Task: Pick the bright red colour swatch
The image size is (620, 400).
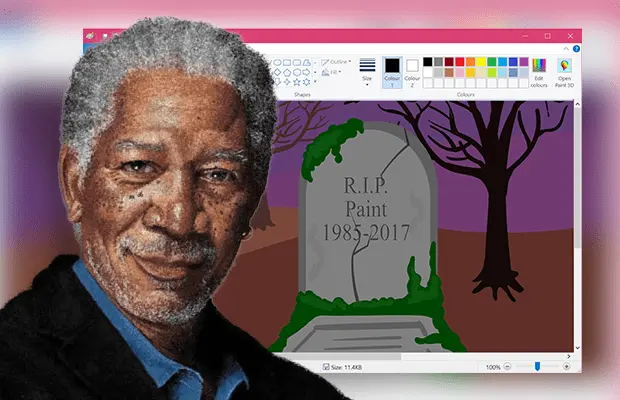Action: [460, 62]
